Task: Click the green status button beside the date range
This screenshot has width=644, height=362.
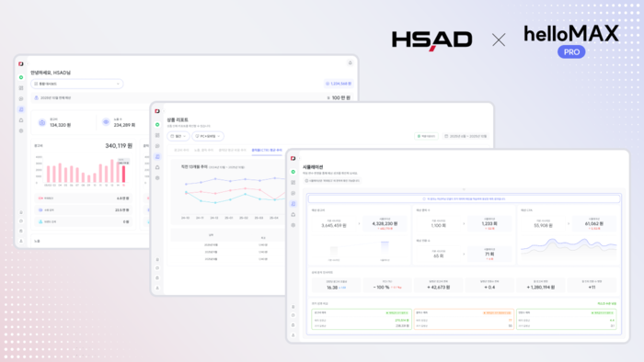Action: click(426, 136)
